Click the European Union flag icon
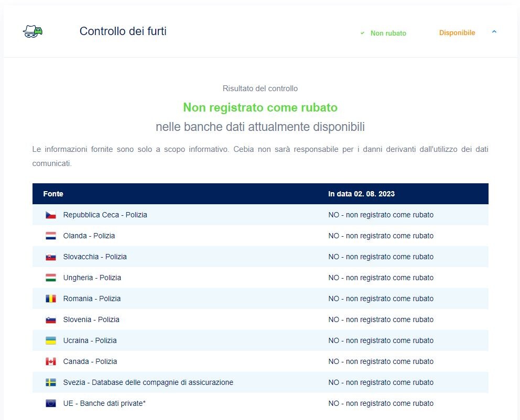This screenshot has width=520, height=420. [x=51, y=403]
